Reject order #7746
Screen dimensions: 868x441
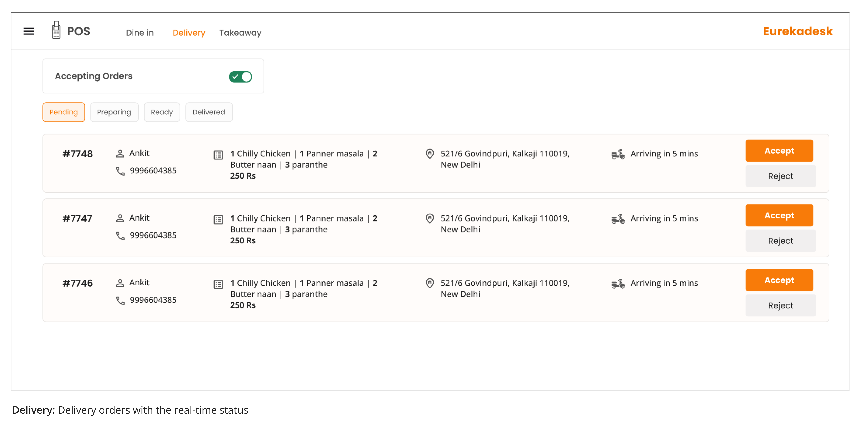tap(780, 305)
